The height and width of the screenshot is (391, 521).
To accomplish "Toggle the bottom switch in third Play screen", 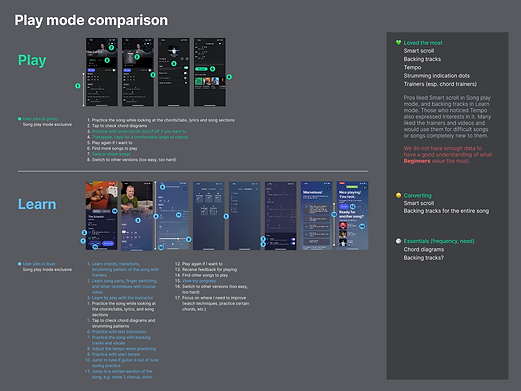I will pos(185,83).
